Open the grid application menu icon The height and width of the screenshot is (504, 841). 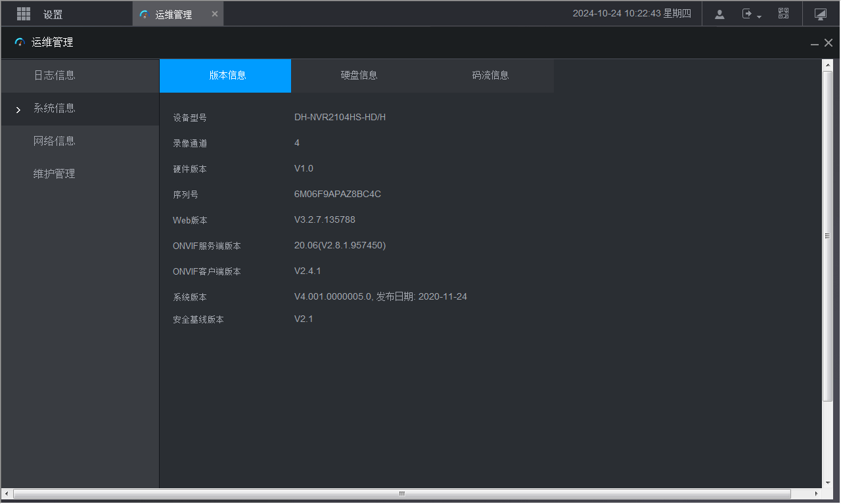pyautogui.click(x=24, y=14)
